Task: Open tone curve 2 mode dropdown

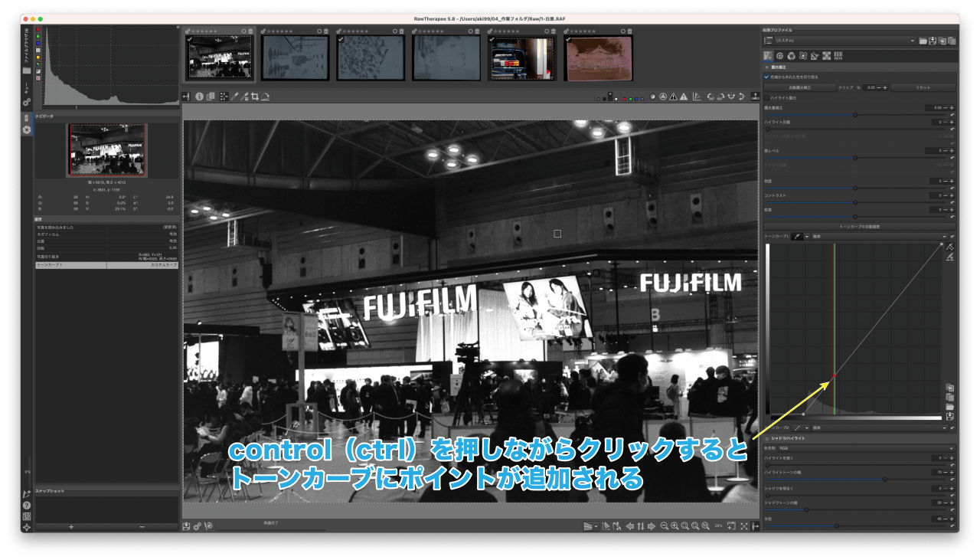Action: [x=880, y=428]
